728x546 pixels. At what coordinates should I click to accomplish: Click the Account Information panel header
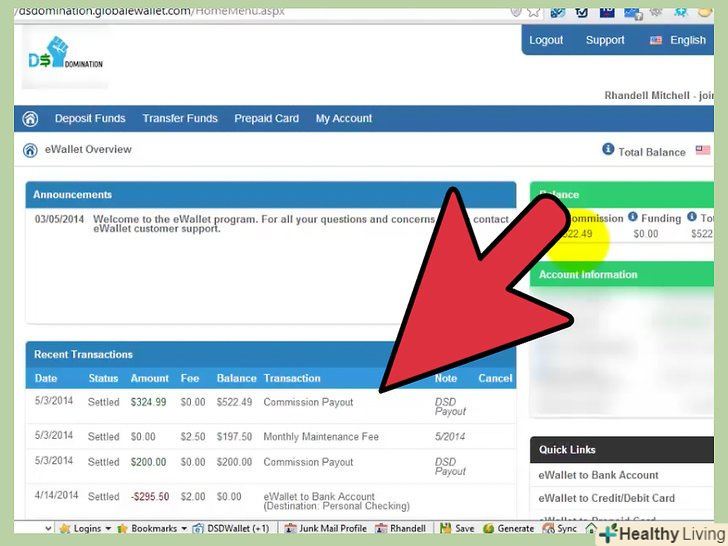[622, 274]
